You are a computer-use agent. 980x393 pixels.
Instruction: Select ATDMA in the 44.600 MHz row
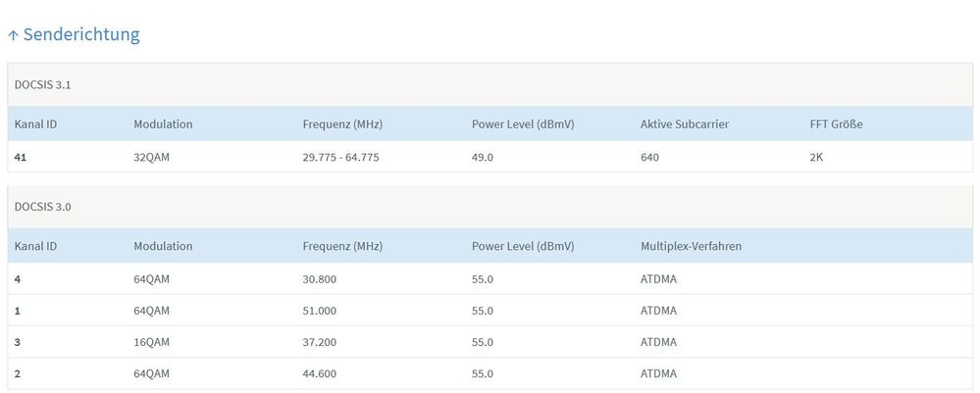point(659,373)
